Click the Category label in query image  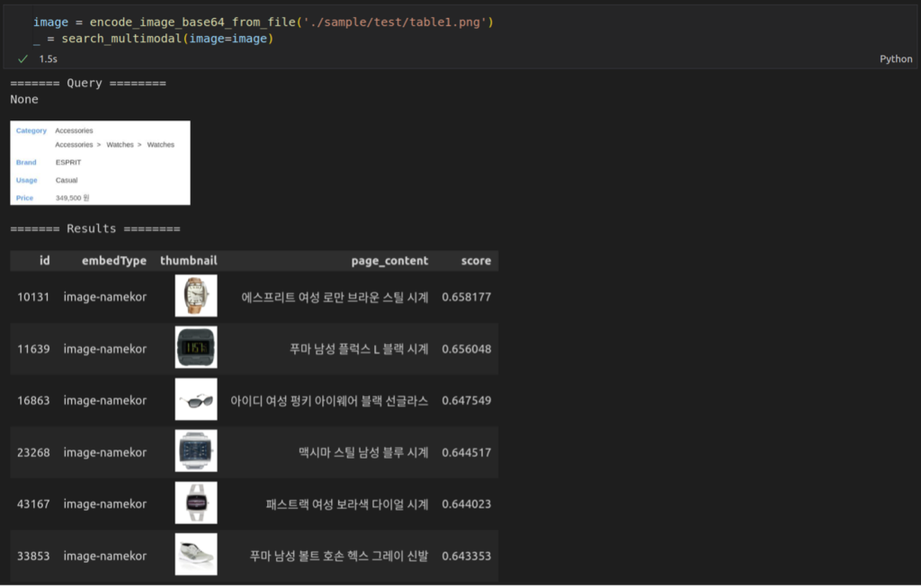point(31,130)
